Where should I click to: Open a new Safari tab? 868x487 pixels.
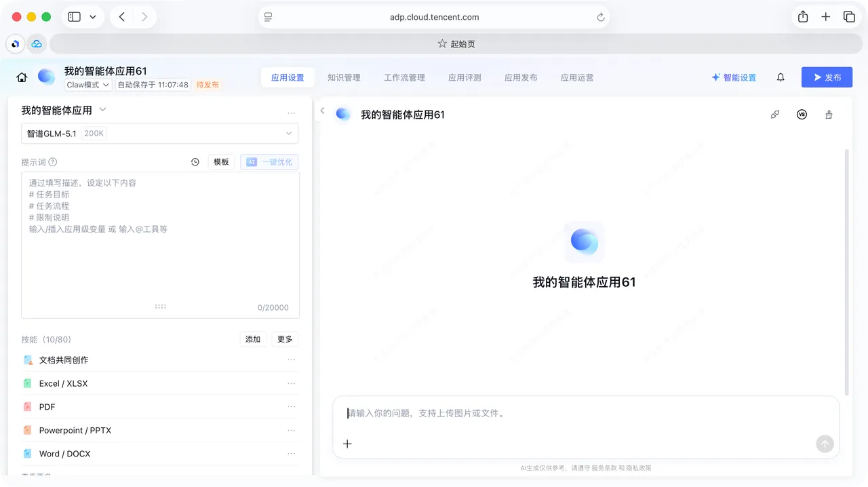[x=826, y=17]
